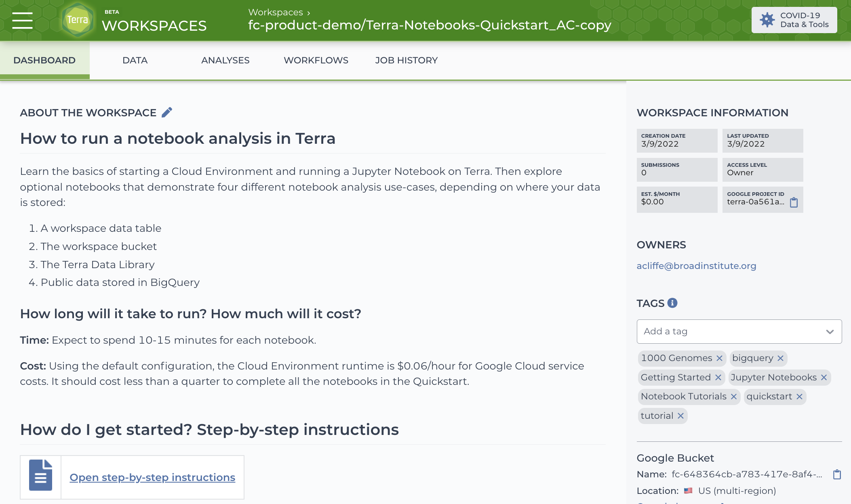The width and height of the screenshot is (851, 504).
Task: Click the Last Updated 3/9/2022 cell
Action: tap(763, 141)
